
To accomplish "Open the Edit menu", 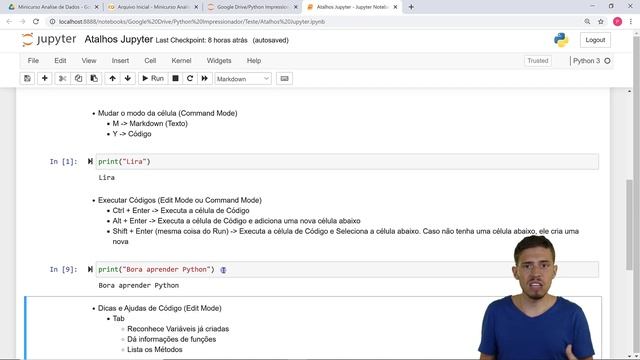I will point(60,60).
